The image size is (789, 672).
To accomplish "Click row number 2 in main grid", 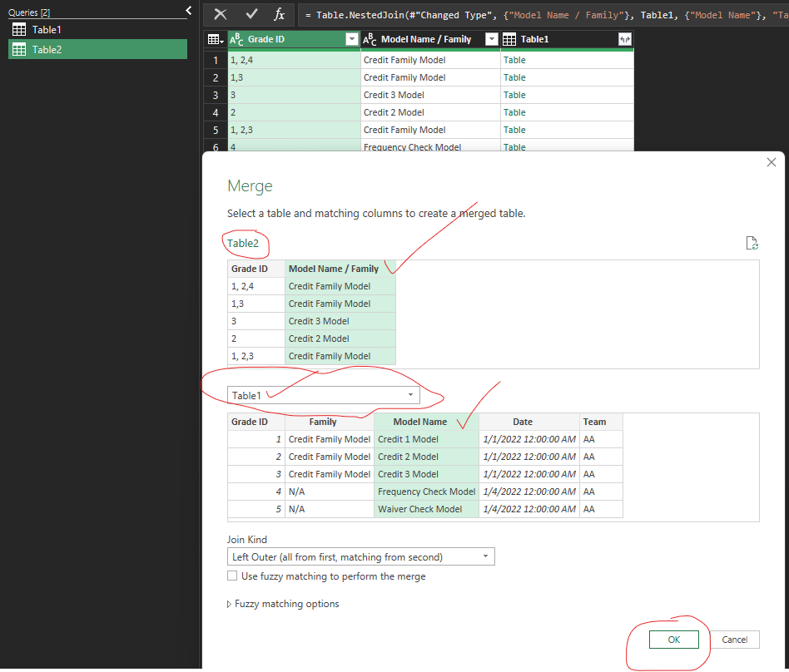I will [216, 77].
